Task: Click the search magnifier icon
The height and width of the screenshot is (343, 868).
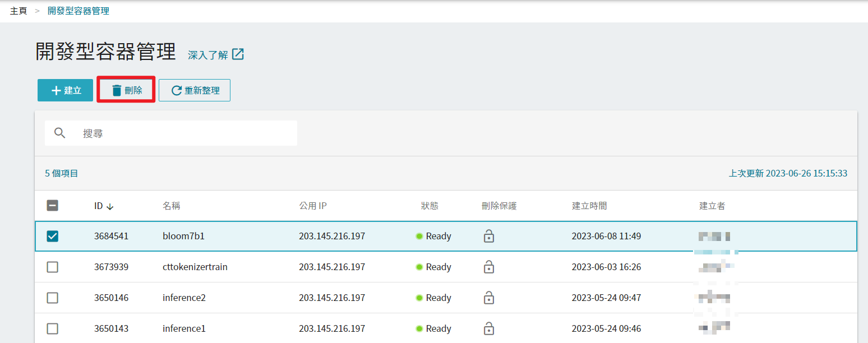Action: [60, 133]
